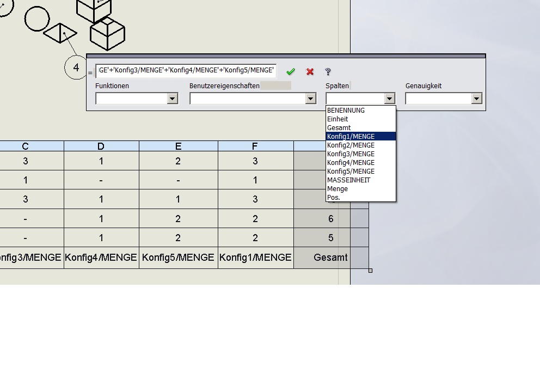Viewport: 540px width, 392px height.
Task: Select balloon number 4 in the drawing
Action: (x=76, y=67)
